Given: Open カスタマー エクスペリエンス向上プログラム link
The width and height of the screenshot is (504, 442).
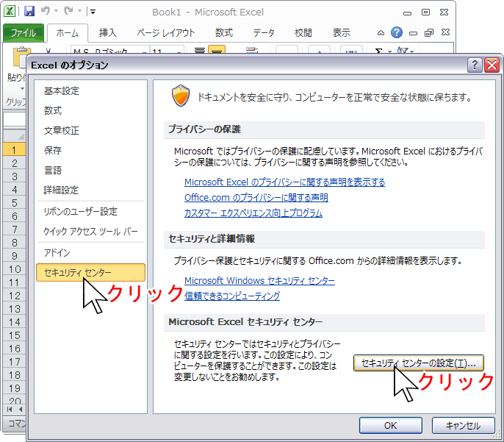Looking at the screenshot, I should pyautogui.click(x=253, y=213).
